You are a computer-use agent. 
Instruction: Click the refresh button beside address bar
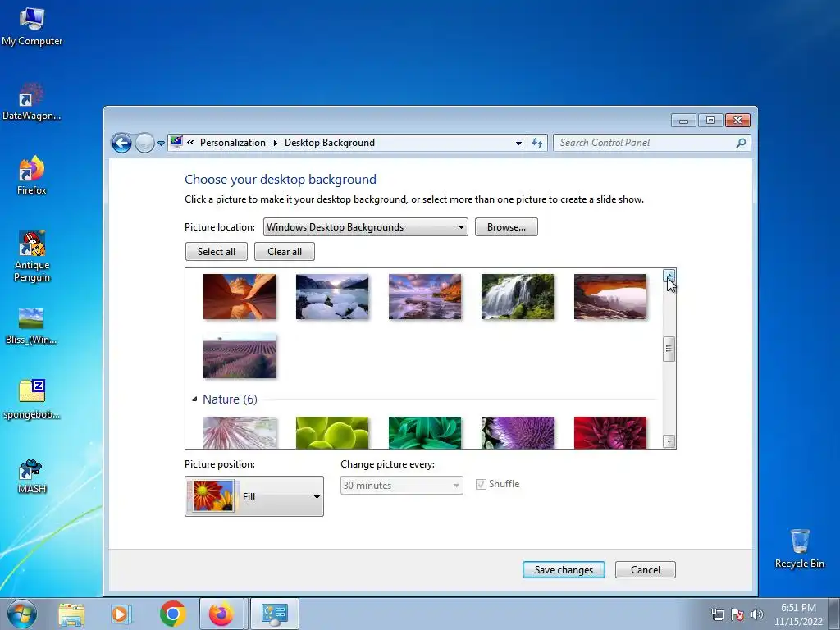coord(537,143)
